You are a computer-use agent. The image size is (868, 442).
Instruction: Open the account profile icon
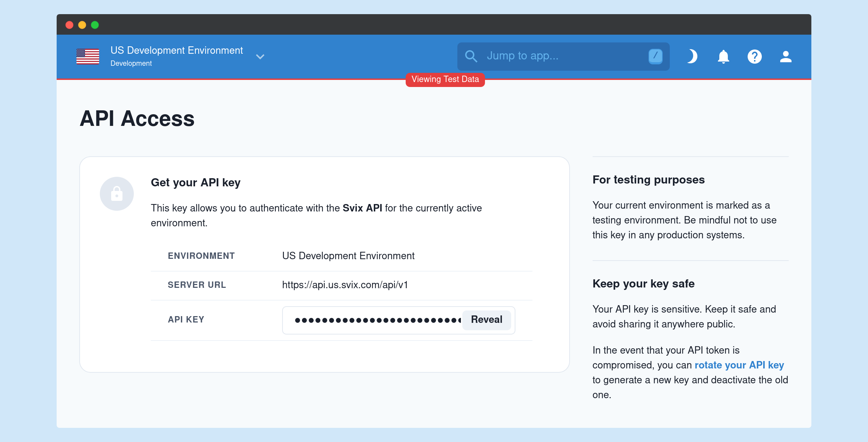pos(786,57)
